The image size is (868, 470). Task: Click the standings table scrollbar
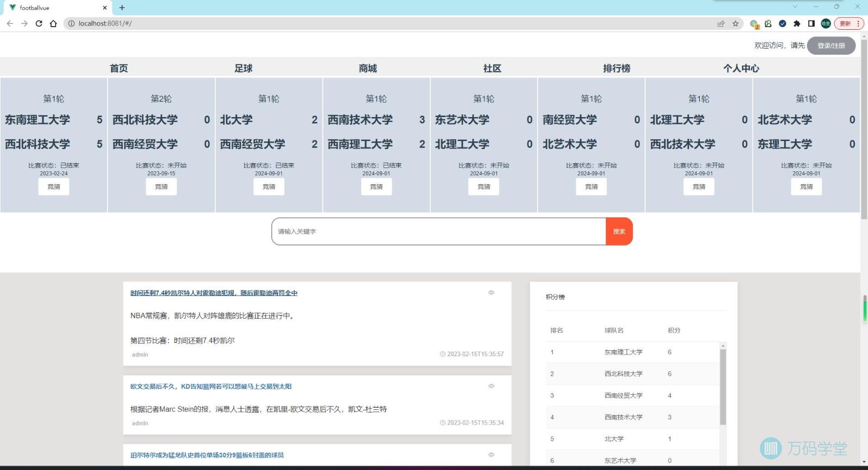point(723,386)
